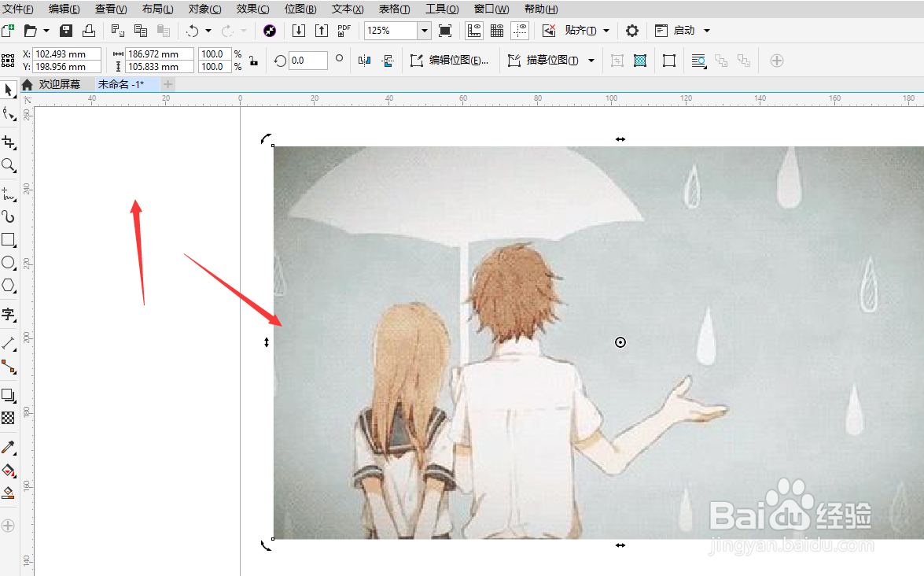
Task: Add a new document tab with plus
Action: click(168, 84)
